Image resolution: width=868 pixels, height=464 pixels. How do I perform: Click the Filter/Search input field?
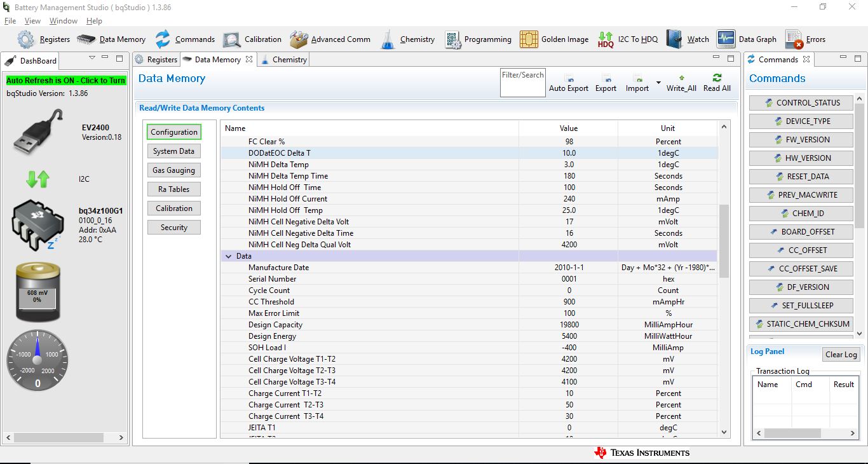point(523,83)
